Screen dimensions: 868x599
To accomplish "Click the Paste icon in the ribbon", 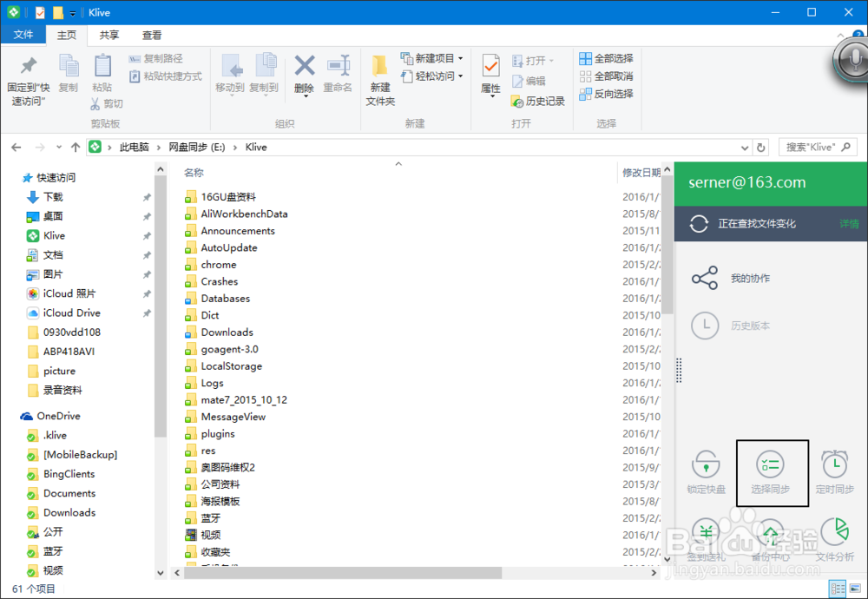I will [102, 67].
